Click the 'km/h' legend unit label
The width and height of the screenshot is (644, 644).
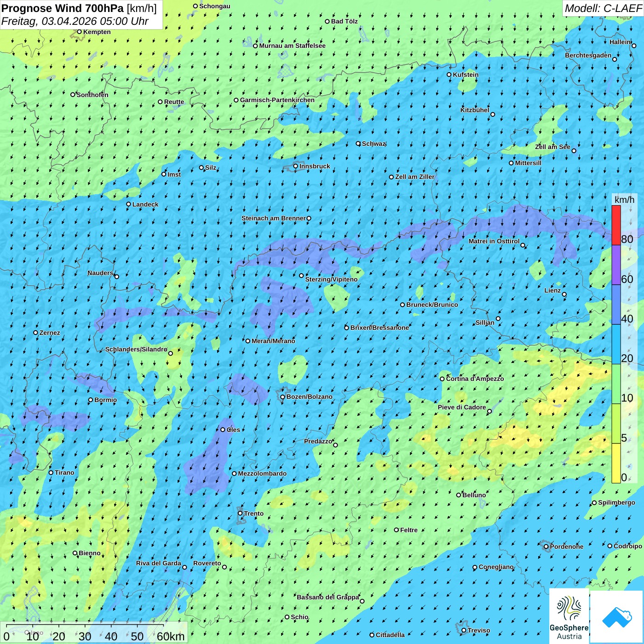coord(624,200)
